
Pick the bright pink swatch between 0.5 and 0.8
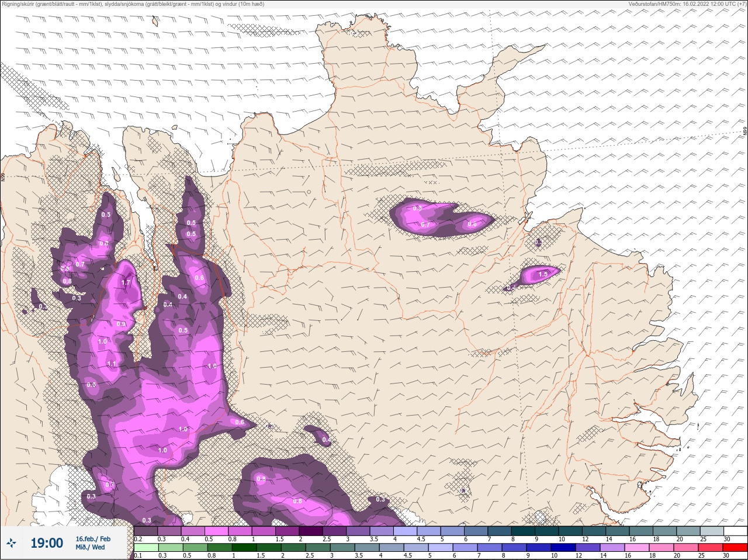[216, 531]
